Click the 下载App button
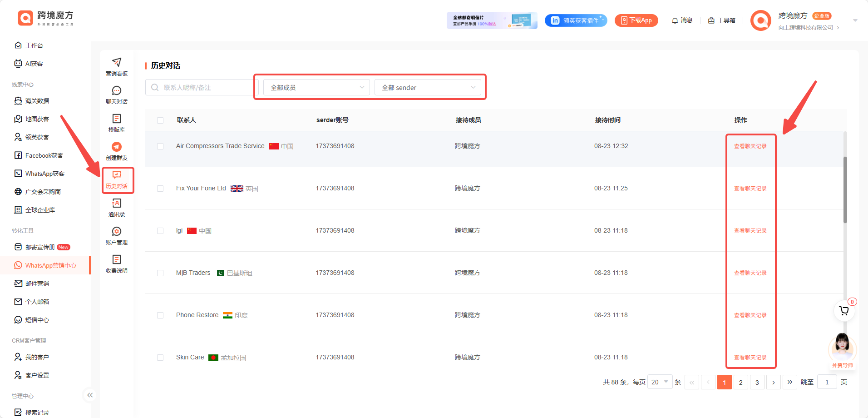The height and width of the screenshot is (418, 868). (636, 20)
